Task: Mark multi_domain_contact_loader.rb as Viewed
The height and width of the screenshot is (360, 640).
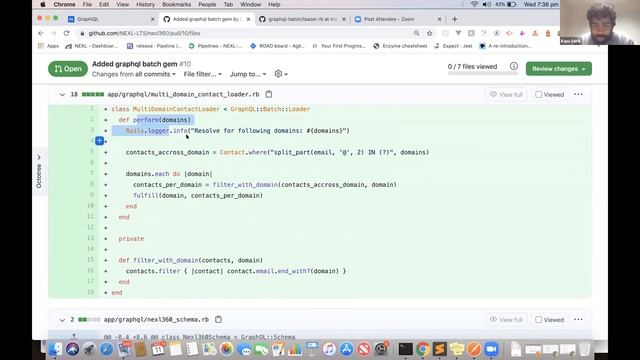Action: pyautogui.click(x=538, y=94)
